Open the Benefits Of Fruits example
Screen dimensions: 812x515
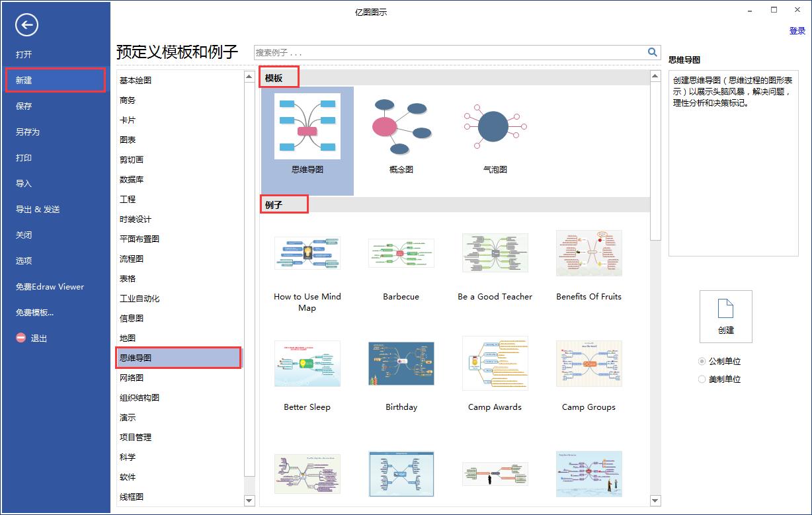(588, 253)
